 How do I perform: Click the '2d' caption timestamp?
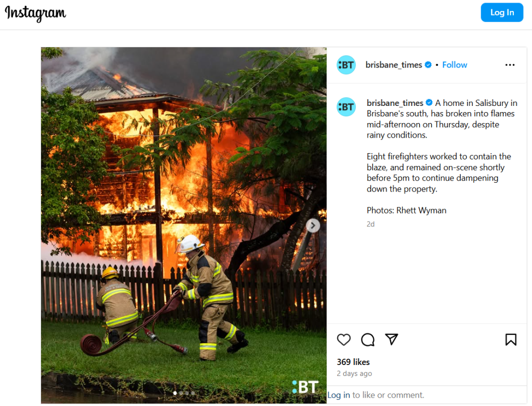coord(370,224)
